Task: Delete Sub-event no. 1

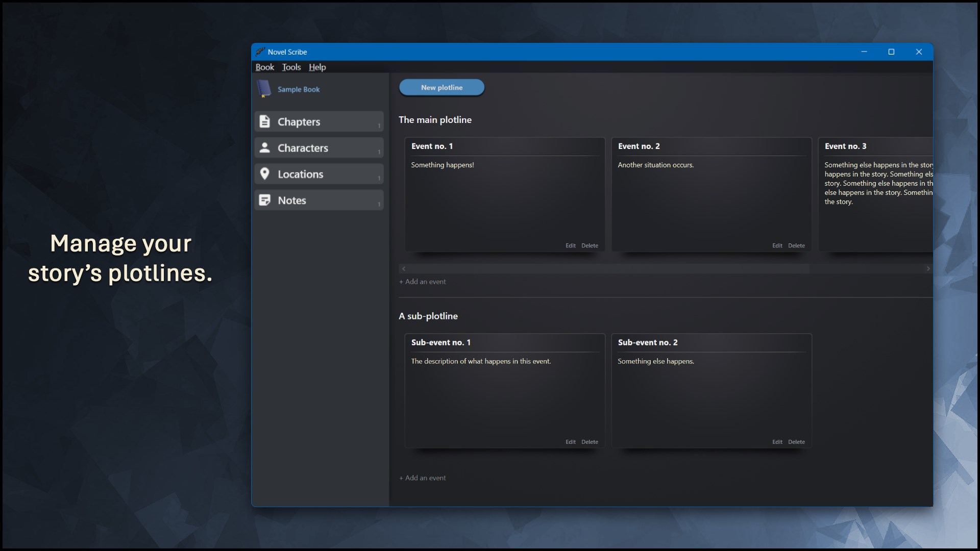Action: pyautogui.click(x=590, y=442)
